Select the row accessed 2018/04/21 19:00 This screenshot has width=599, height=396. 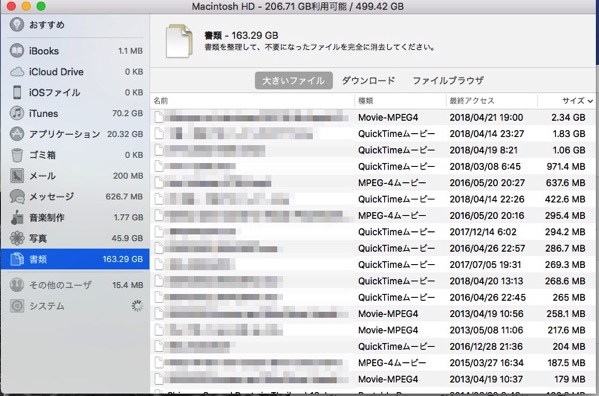(373, 117)
